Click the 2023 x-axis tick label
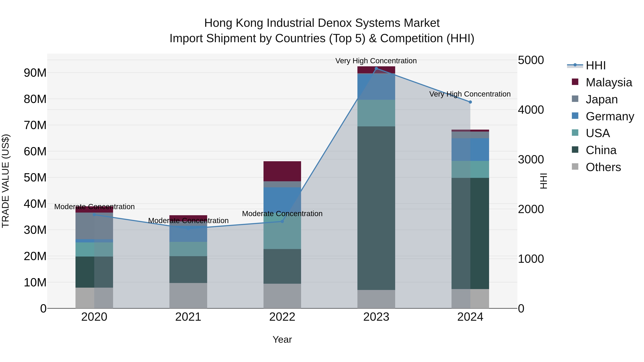 (x=376, y=317)
